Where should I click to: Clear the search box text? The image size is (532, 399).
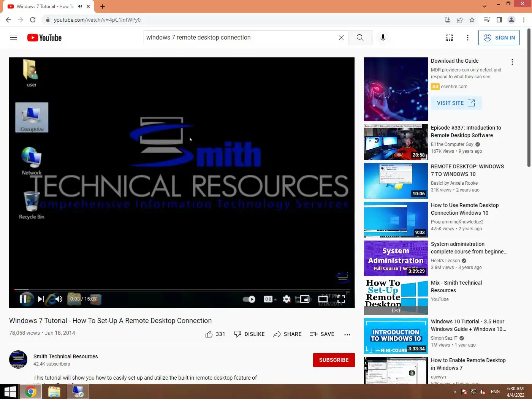point(341,38)
